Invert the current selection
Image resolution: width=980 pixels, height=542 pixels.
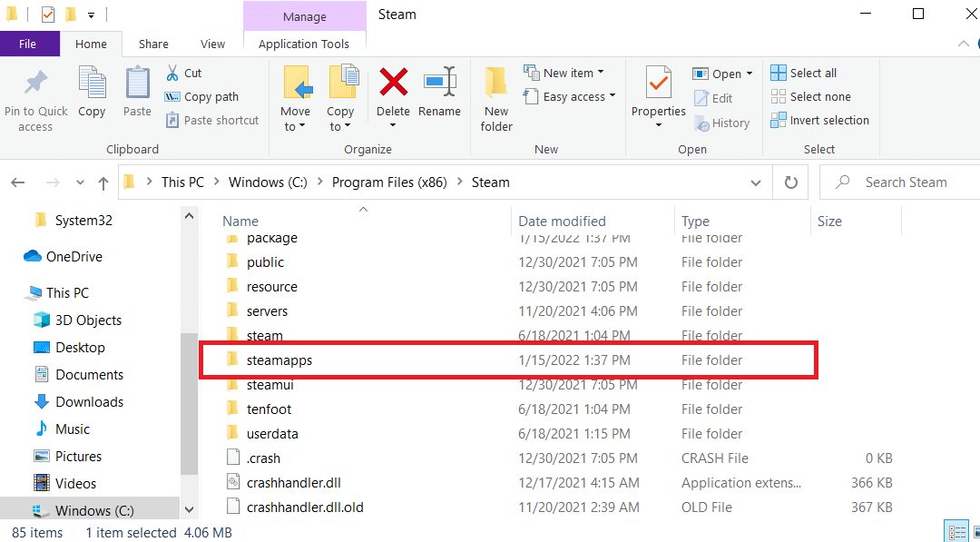coord(820,119)
